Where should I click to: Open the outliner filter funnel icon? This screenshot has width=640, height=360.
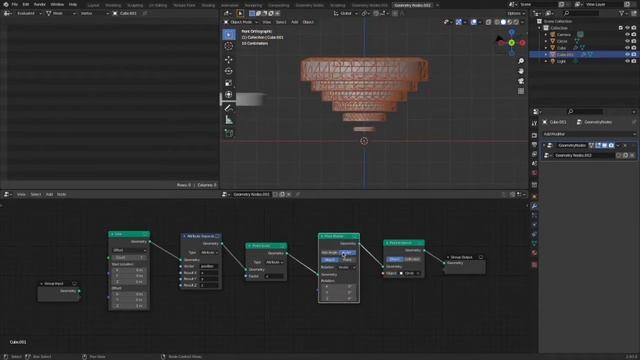click(622, 13)
